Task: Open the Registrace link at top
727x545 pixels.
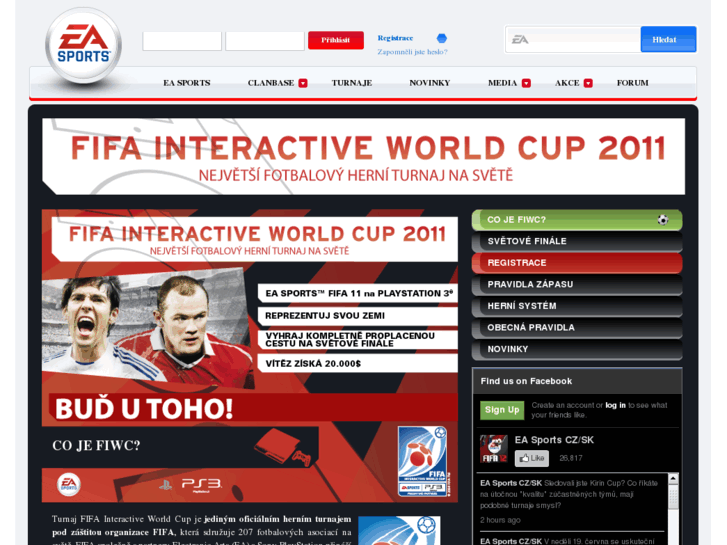Action: (x=395, y=38)
